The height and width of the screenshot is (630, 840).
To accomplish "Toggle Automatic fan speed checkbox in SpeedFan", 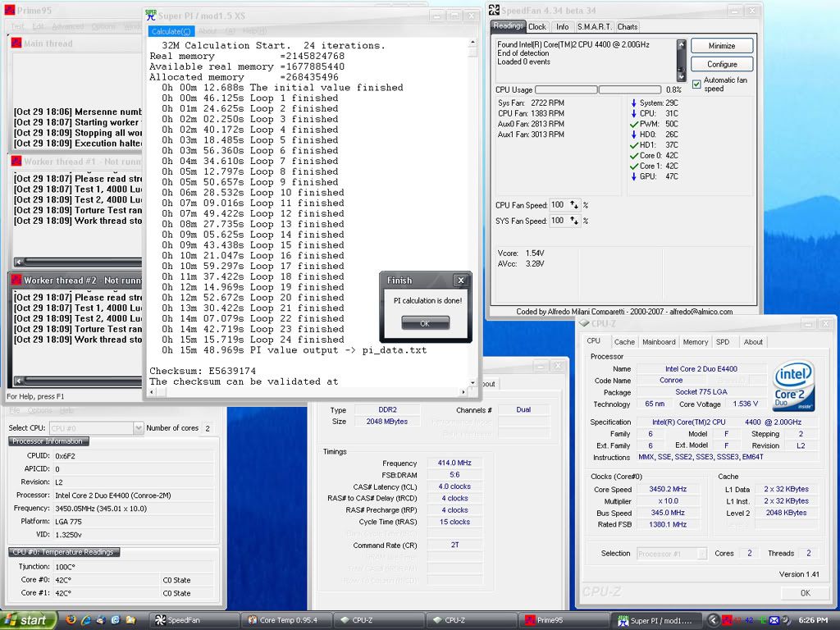I will [x=696, y=84].
